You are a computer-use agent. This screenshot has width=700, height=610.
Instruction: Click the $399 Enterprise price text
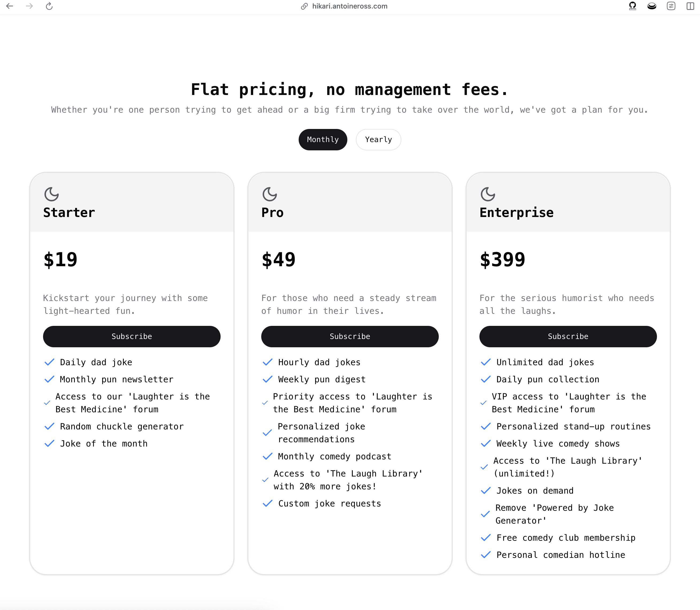point(502,260)
